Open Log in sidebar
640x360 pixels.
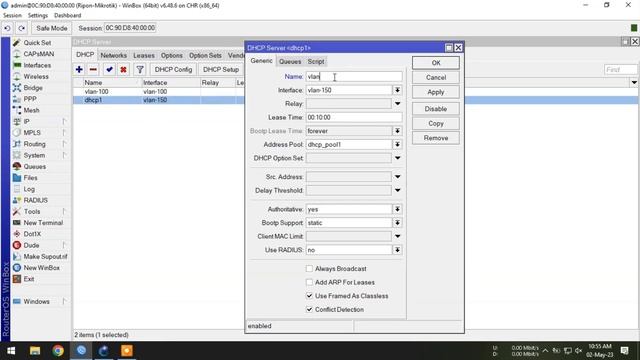tap(29, 189)
